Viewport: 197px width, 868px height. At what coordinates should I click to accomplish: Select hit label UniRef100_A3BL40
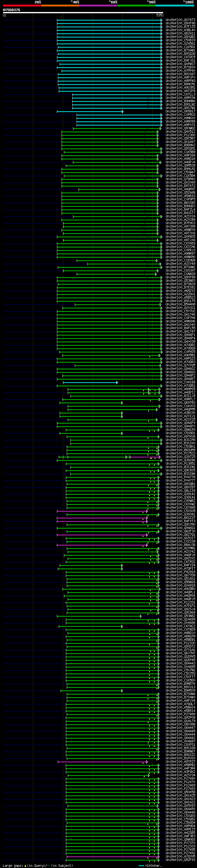coord(180,30)
